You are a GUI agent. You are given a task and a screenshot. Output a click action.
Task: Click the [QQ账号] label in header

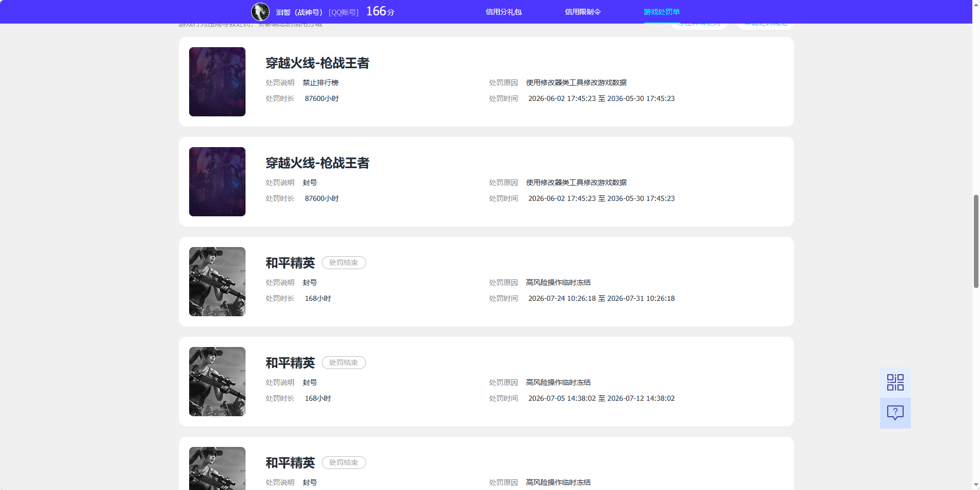343,12
